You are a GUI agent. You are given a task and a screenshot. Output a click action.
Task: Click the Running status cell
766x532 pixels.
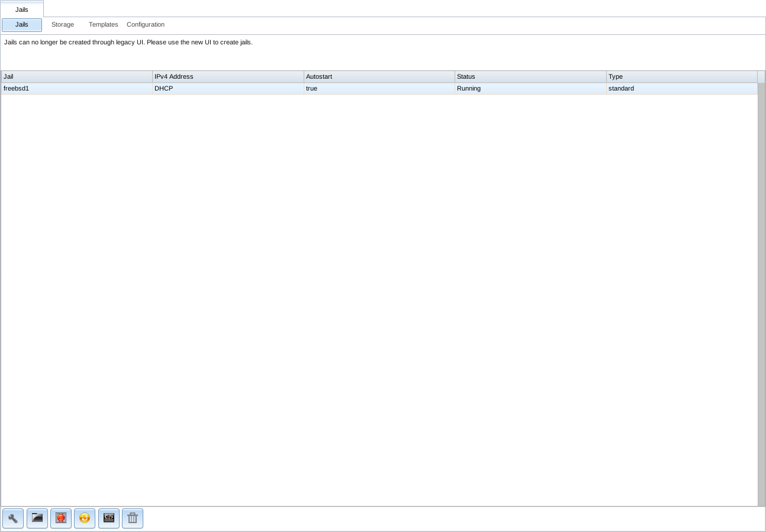click(530, 89)
